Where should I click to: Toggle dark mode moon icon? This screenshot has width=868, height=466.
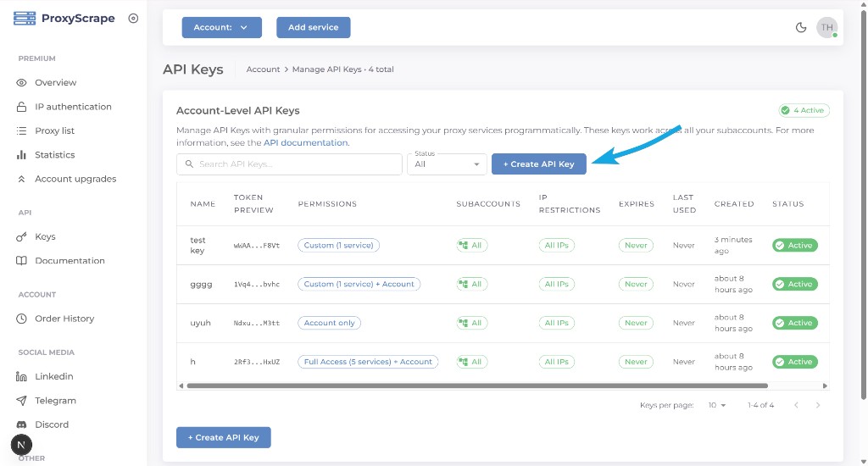pos(801,27)
